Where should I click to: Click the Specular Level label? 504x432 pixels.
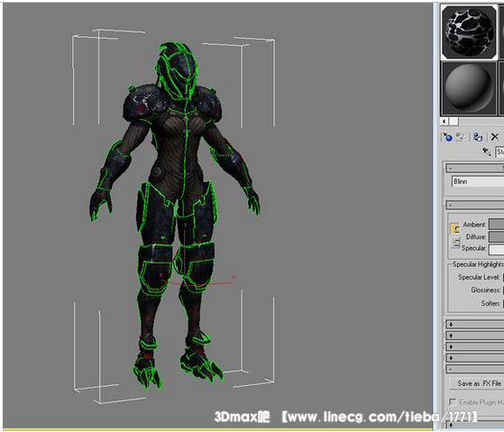pyautogui.click(x=479, y=277)
